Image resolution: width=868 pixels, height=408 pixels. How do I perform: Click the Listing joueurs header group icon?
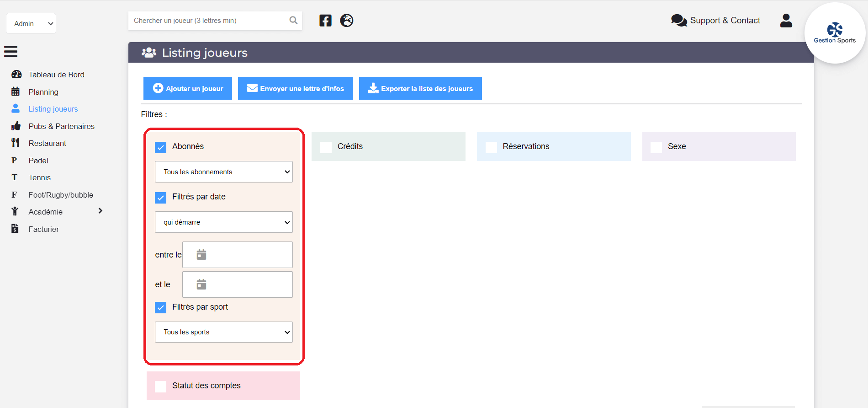[149, 53]
